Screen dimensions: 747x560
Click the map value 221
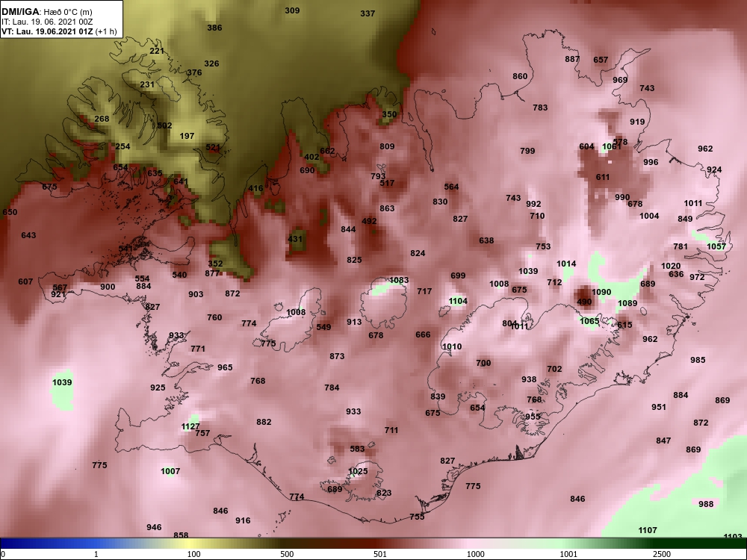(157, 51)
